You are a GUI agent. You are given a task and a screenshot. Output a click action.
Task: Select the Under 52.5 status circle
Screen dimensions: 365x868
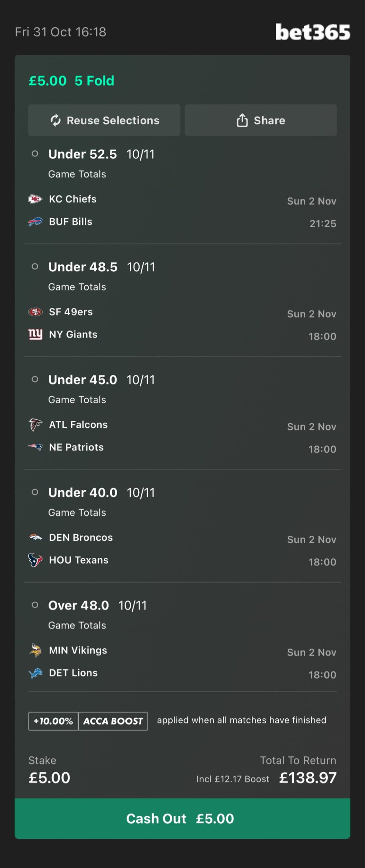tap(35, 154)
